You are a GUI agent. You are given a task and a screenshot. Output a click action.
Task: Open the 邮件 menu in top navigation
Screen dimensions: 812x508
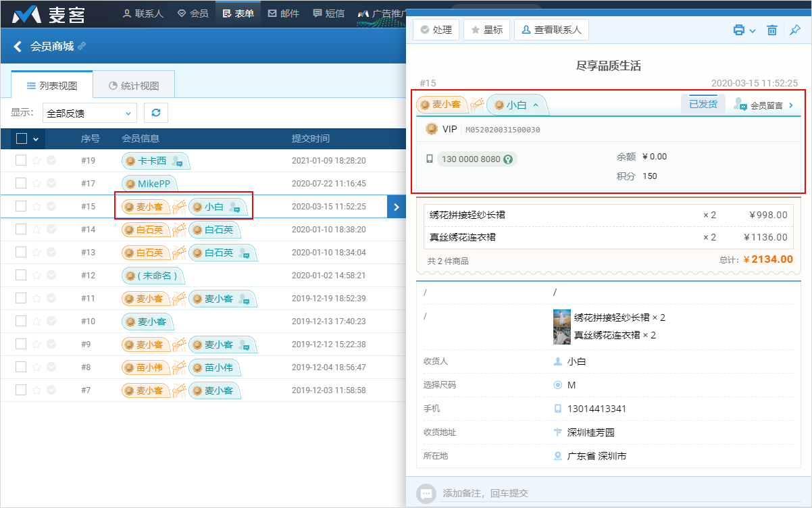283,14
